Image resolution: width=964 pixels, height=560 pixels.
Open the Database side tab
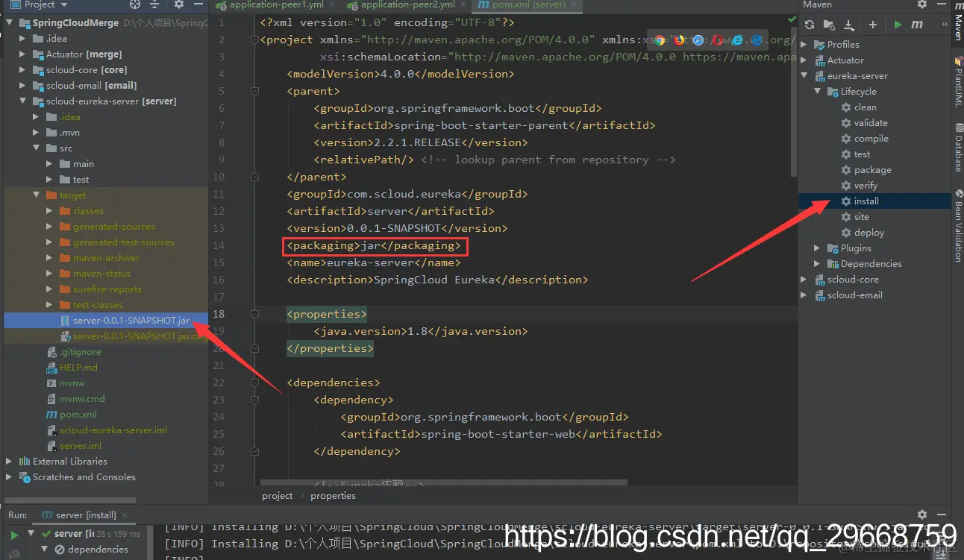957,149
